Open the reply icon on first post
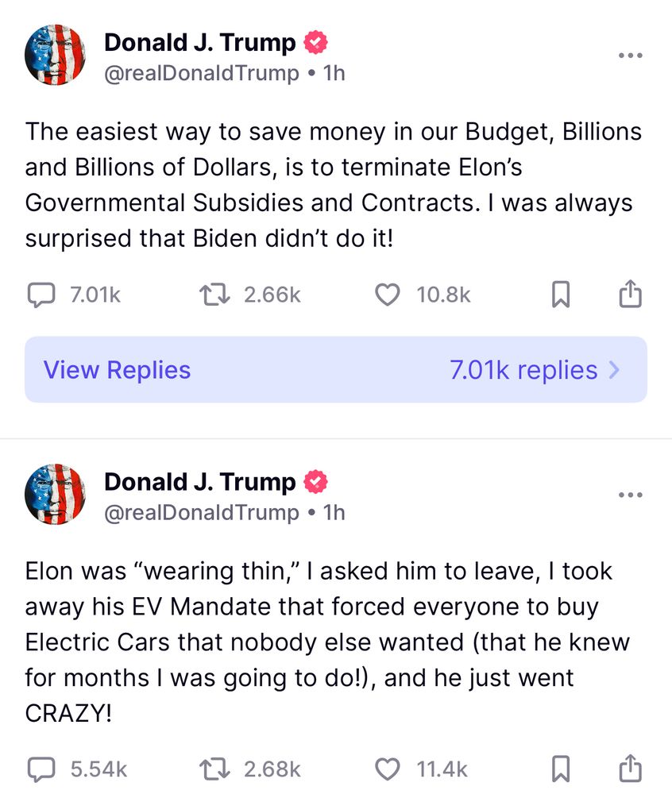The width and height of the screenshot is (672, 794). point(41,295)
